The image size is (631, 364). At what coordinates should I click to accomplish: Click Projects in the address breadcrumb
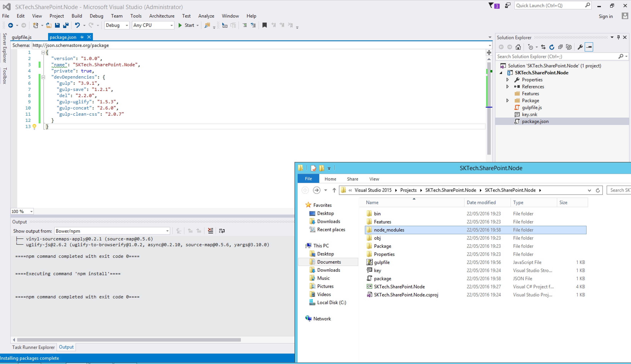[x=408, y=190]
